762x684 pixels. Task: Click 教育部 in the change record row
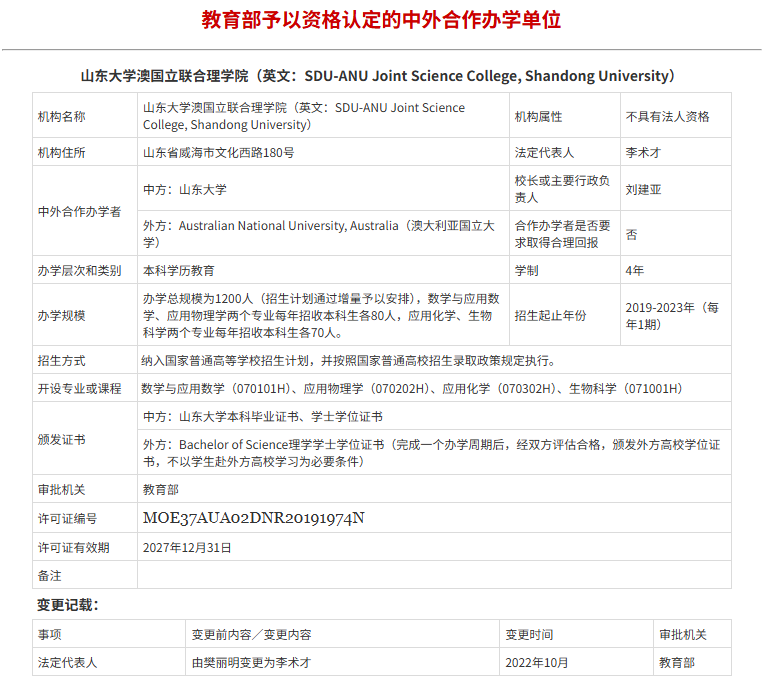pos(676,663)
